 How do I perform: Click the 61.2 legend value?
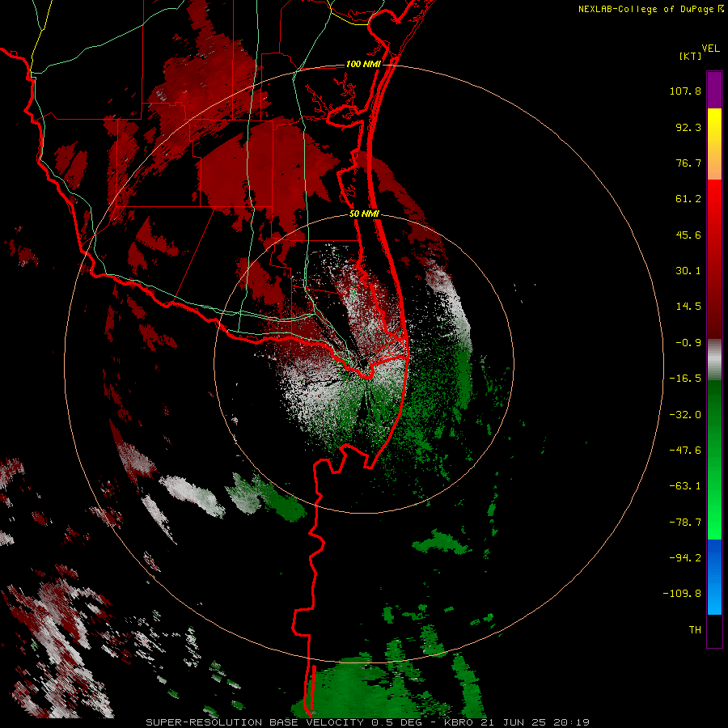(x=688, y=199)
